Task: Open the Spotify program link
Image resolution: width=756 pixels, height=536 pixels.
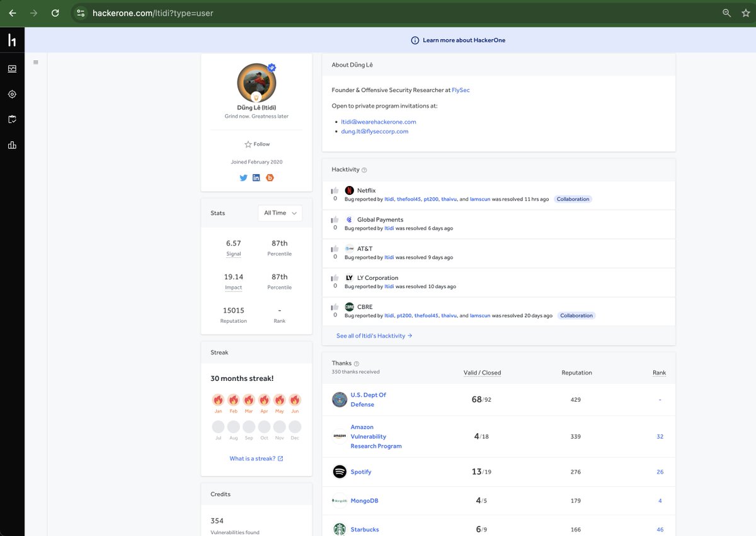Action: (361, 472)
